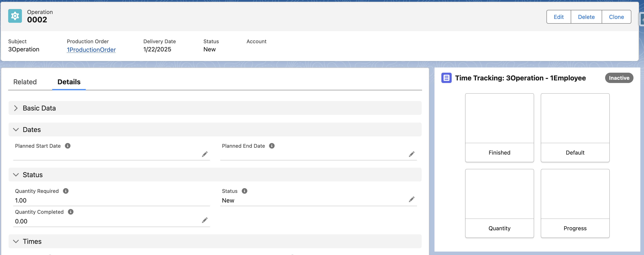Collapse the Status section
This screenshot has height=255, width=644.
16,175
